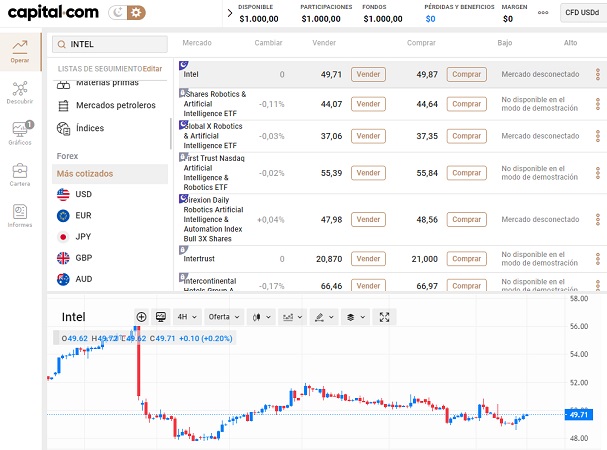Click Vender button for Intel

[x=368, y=74]
